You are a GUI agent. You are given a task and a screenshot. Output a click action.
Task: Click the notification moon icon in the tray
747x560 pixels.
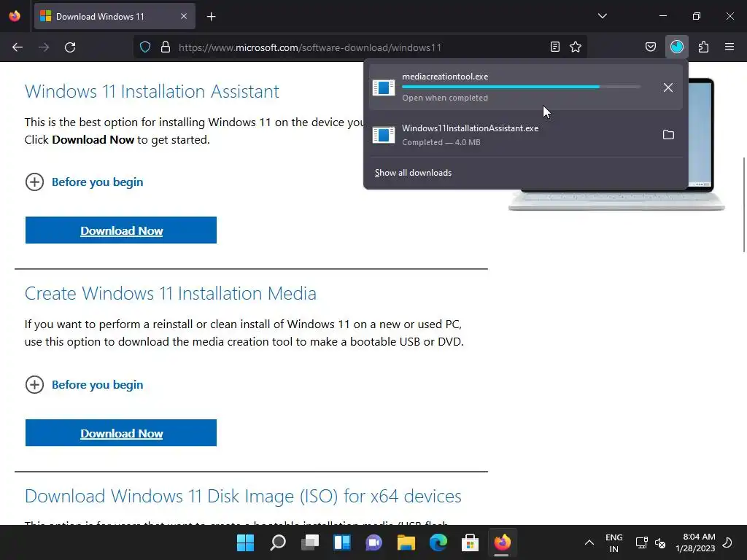[727, 542]
